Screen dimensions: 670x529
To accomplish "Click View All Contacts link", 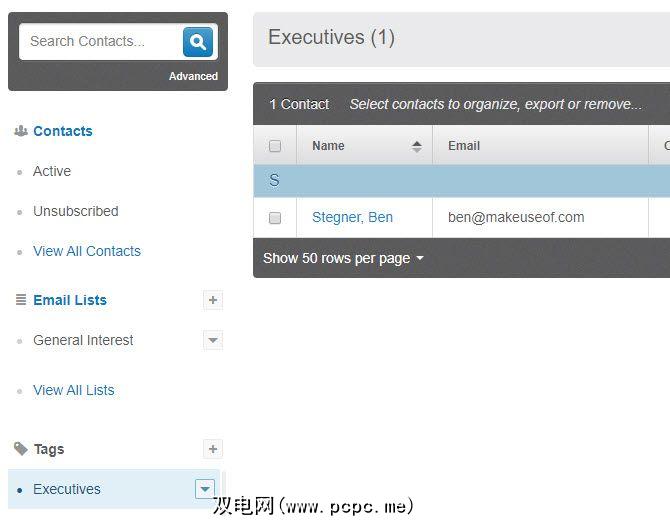I will pos(87,251).
